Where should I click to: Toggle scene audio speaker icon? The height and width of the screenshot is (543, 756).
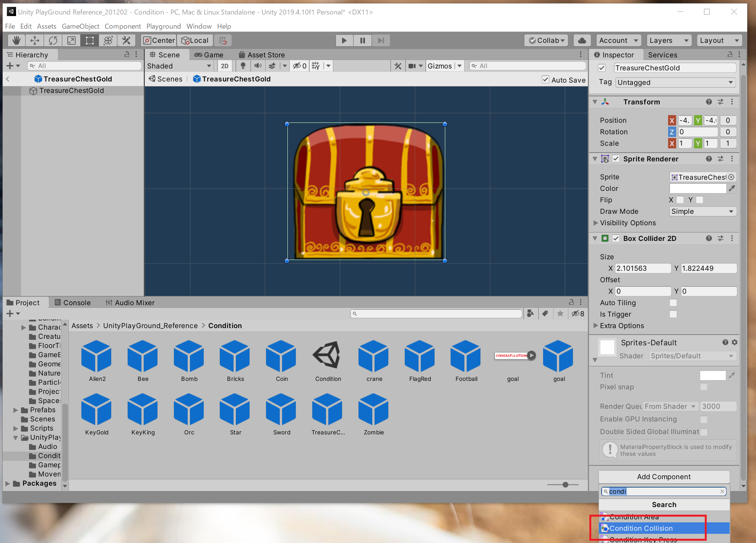258,66
